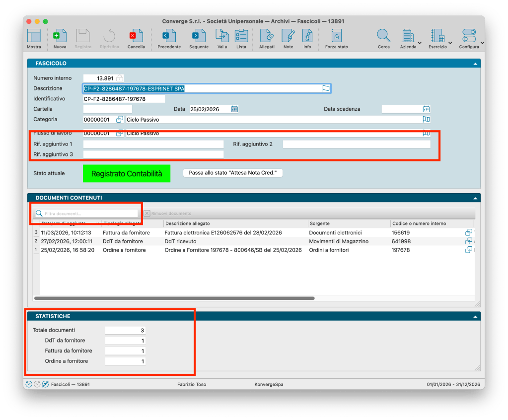Click the Ripristina toolbar button
This screenshot has height=420, width=508.
[109, 38]
